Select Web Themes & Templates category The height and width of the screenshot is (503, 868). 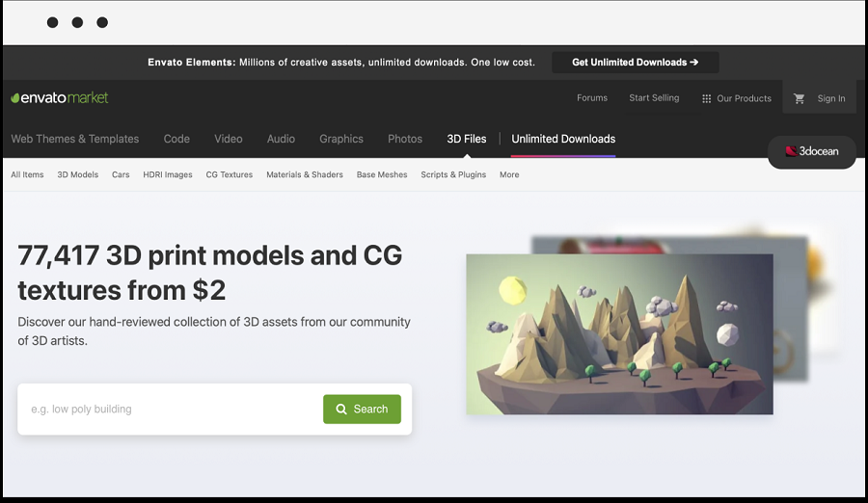click(x=74, y=139)
